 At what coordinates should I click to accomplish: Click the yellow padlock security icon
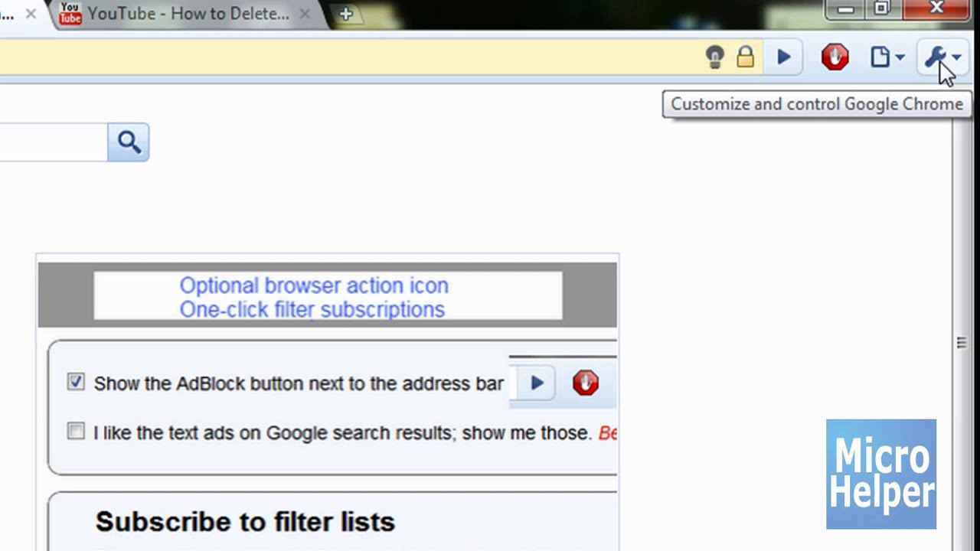pos(745,57)
